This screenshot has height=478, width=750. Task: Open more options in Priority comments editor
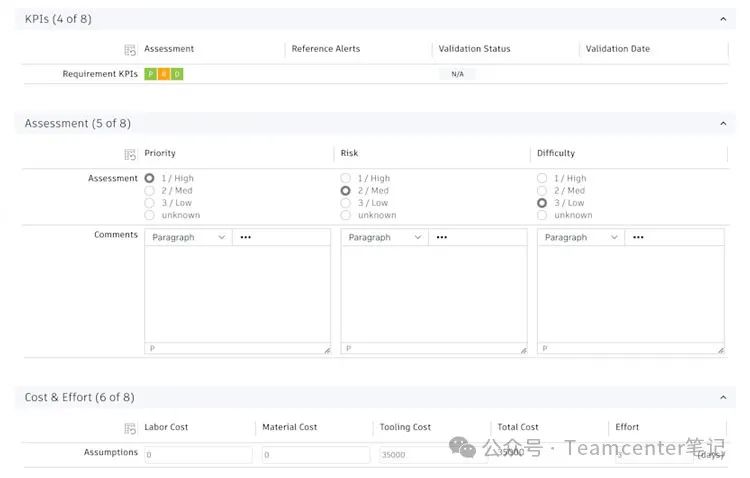pyautogui.click(x=246, y=238)
